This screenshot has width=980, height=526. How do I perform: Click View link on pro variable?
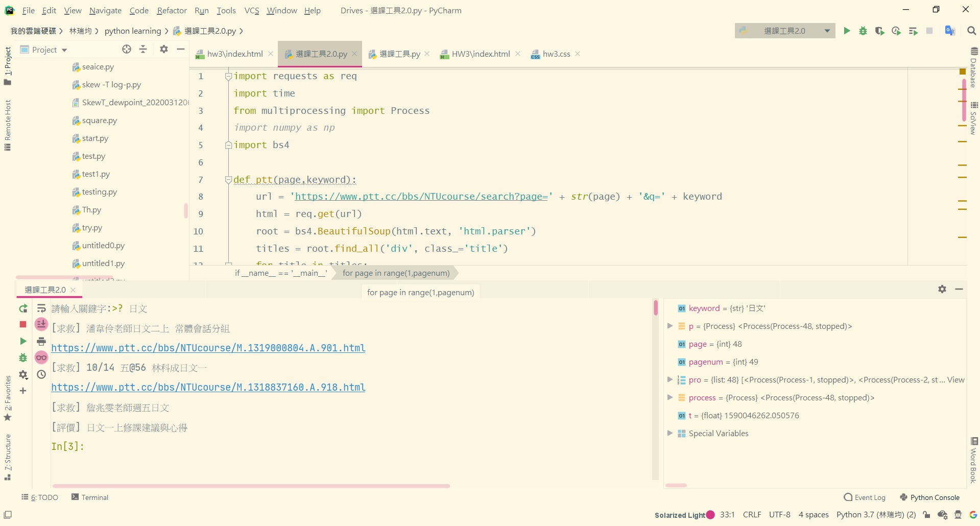[x=955, y=379]
